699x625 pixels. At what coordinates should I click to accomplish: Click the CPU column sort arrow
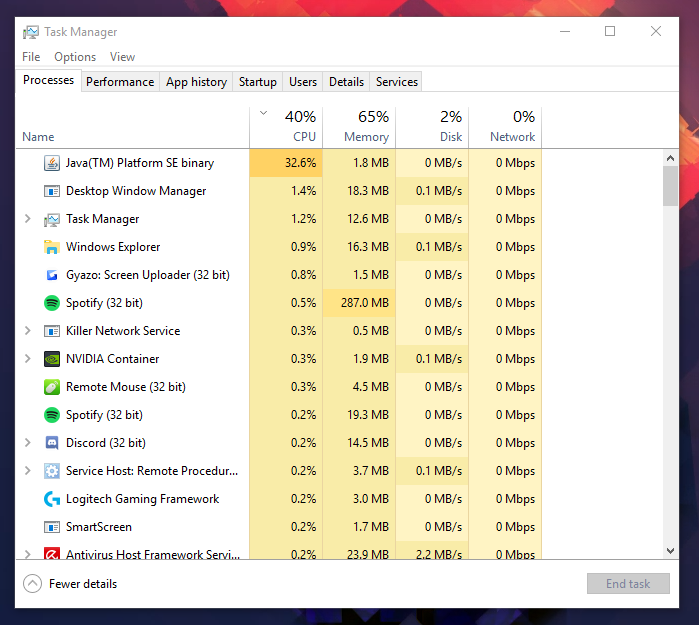pos(263,113)
